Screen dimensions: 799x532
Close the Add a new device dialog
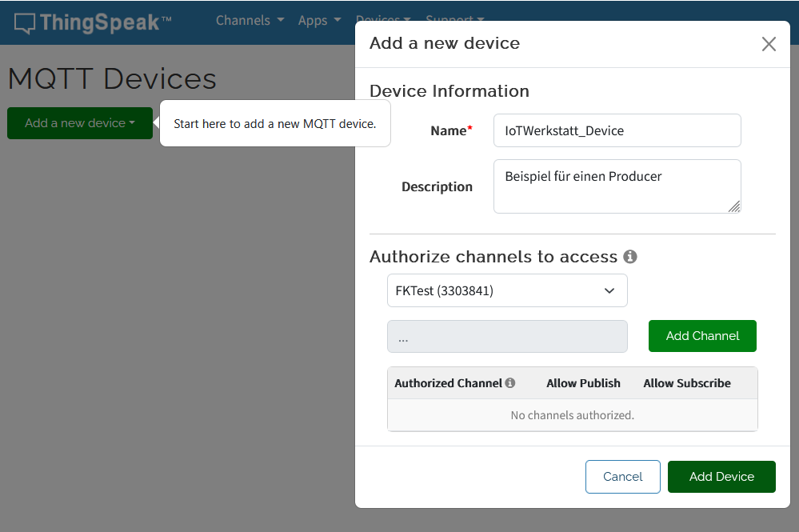click(769, 44)
